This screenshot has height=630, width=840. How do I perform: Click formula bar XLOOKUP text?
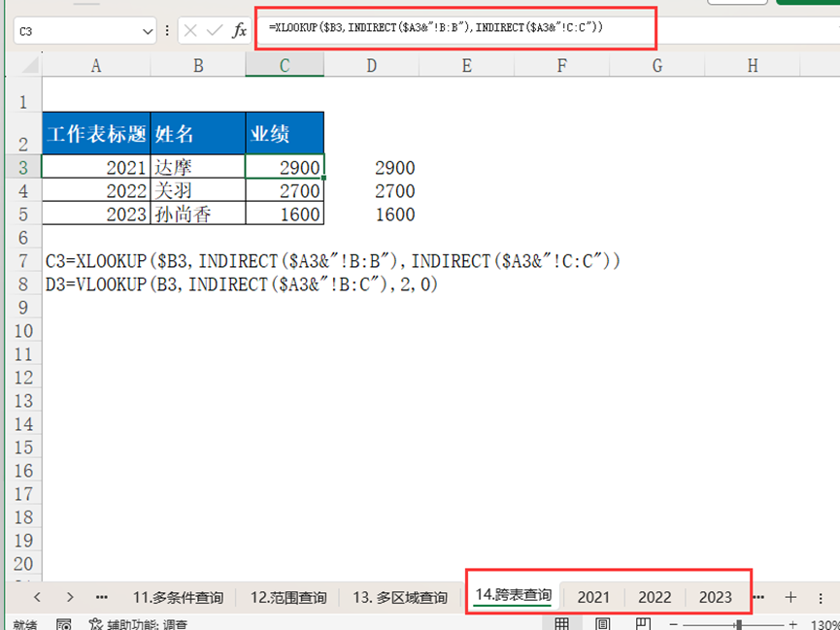tap(436, 27)
